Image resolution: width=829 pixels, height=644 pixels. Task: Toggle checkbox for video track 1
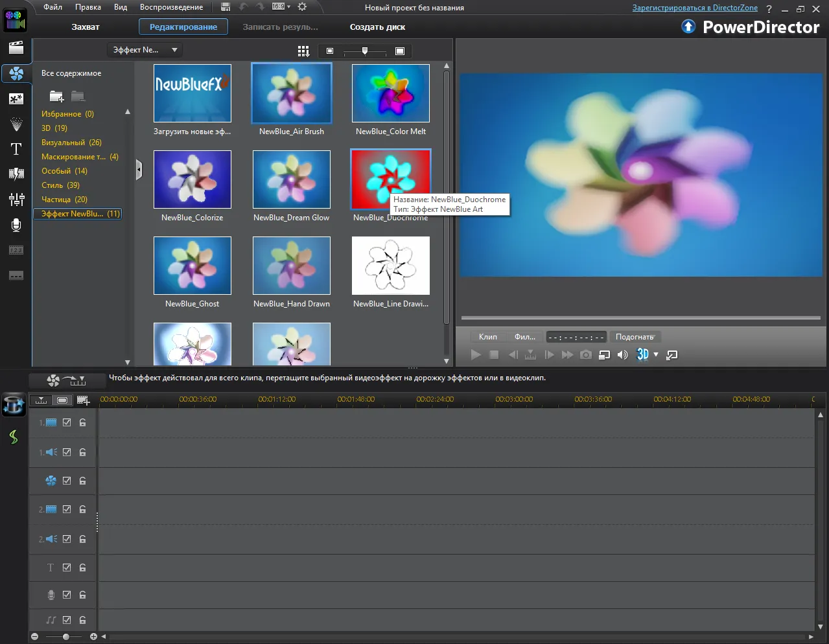(x=67, y=422)
